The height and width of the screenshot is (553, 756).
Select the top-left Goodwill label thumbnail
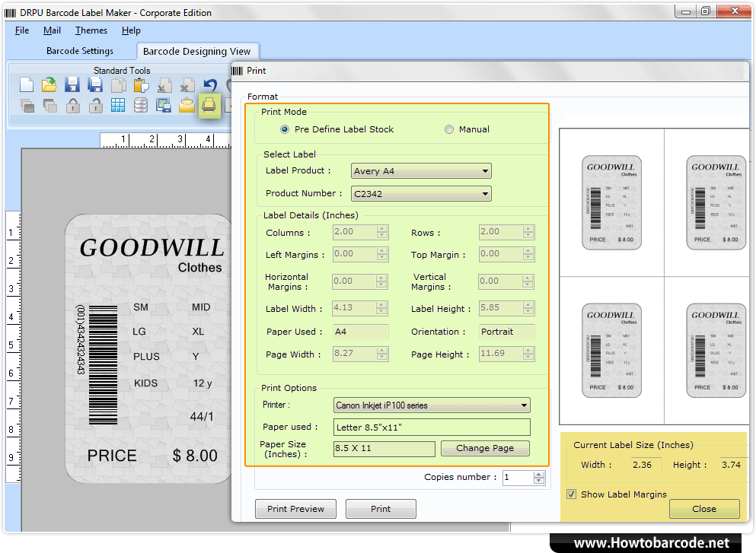point(611,202)
